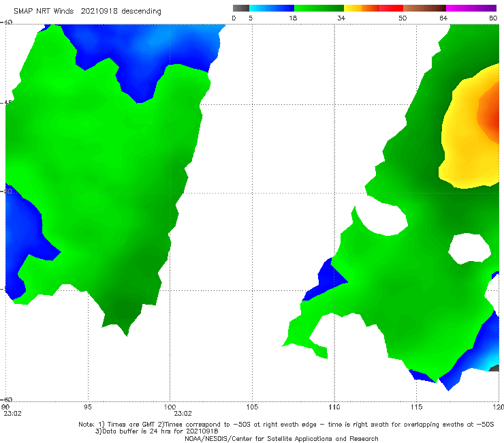Click the gray segment of the color bar
504x443 pixels.
240,8
